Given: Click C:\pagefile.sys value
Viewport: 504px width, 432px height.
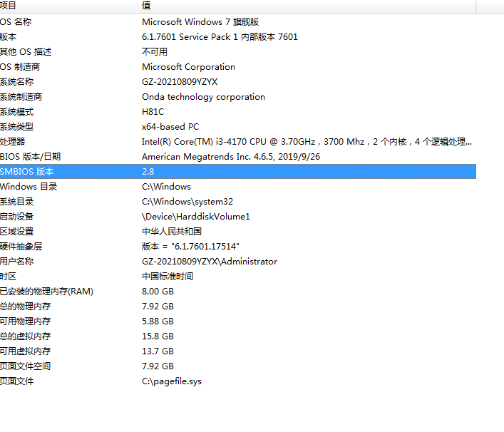Looking at the screenshot, I should [x=172, y=381].
